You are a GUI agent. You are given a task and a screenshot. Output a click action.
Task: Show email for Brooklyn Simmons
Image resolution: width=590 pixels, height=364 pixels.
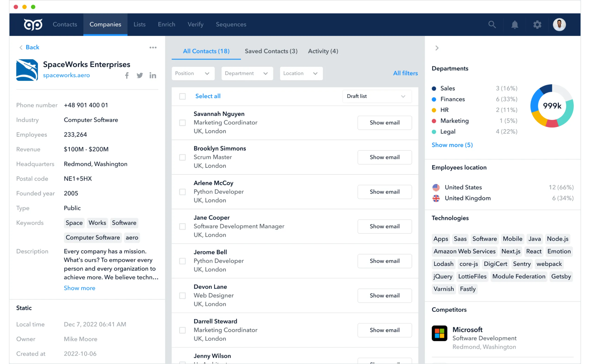(x=385, y=157)
